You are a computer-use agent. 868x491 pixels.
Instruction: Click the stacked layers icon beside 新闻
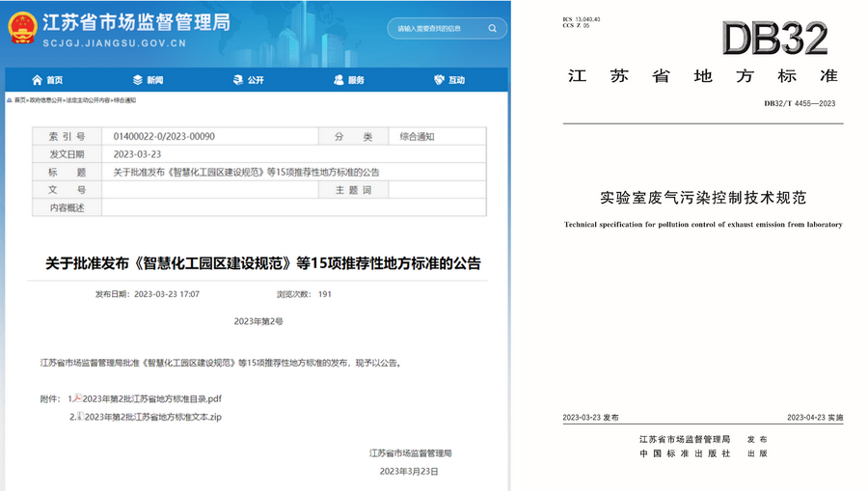[138, 80]
